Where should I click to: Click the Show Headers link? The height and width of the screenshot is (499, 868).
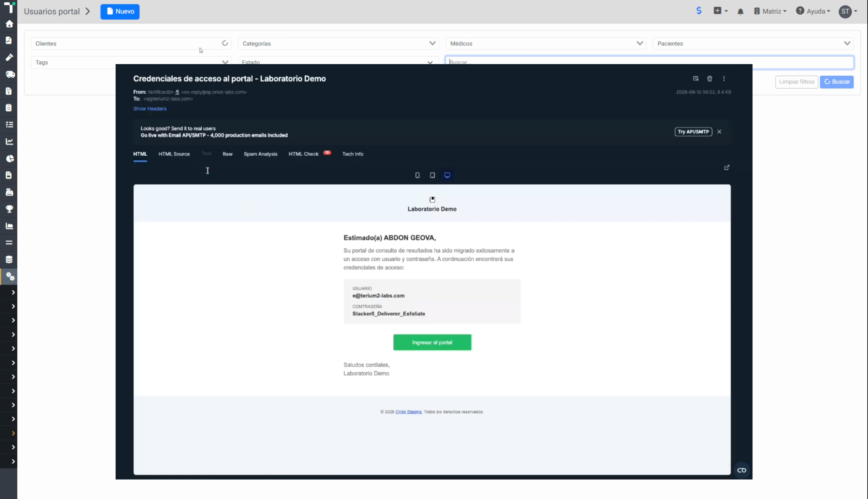150,109
